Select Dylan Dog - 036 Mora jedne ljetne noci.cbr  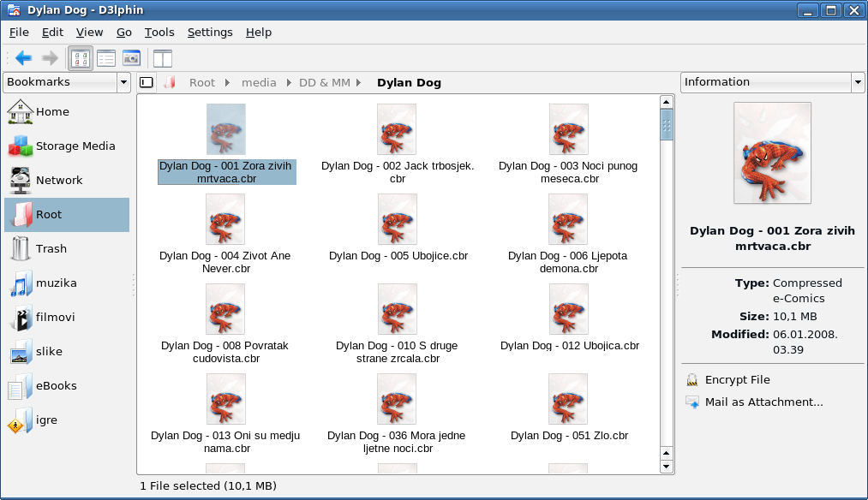coord(397,414)
